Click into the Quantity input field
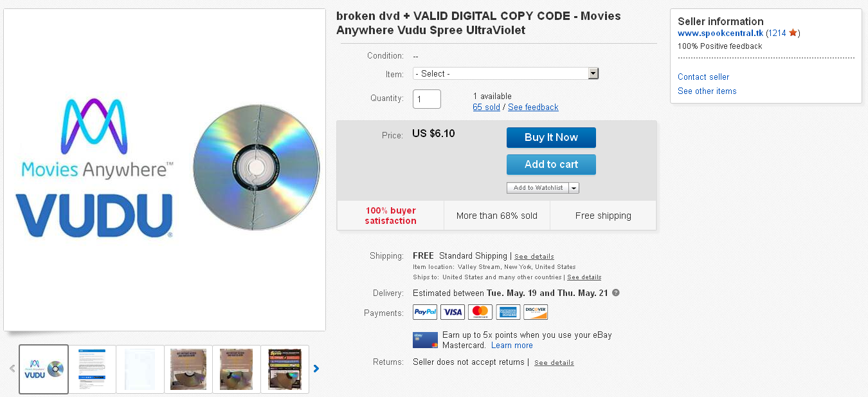This screenshot has height=397, width=868. (426, 99)
